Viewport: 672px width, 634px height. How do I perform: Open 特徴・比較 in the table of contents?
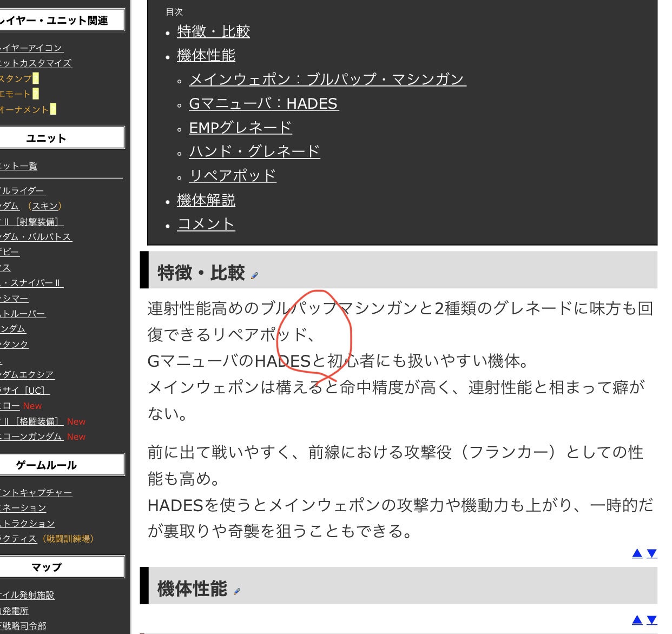coord(213,31)
